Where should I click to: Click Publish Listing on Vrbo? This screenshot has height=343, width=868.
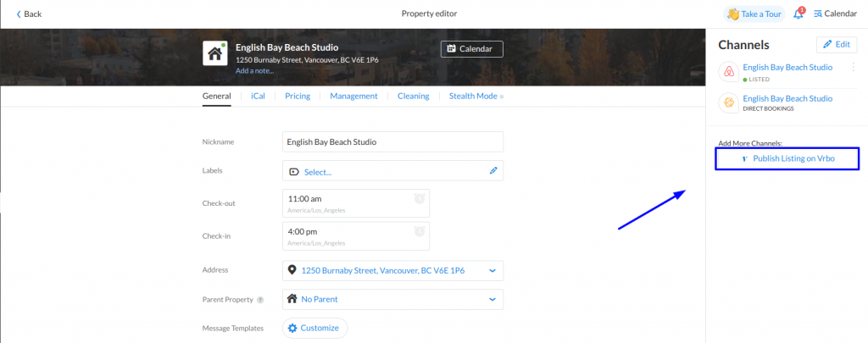pos(787,158)
